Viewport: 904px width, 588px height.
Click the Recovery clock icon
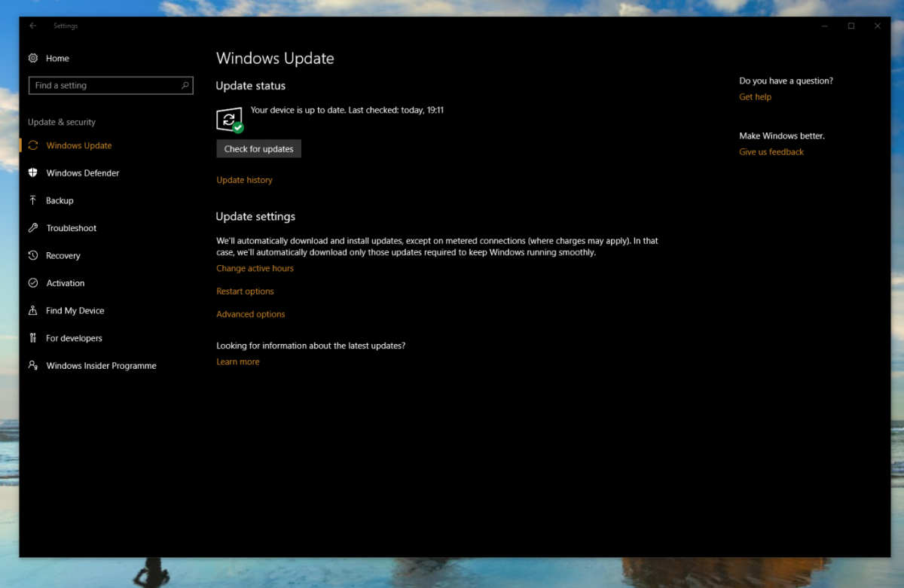click(33, 255)
